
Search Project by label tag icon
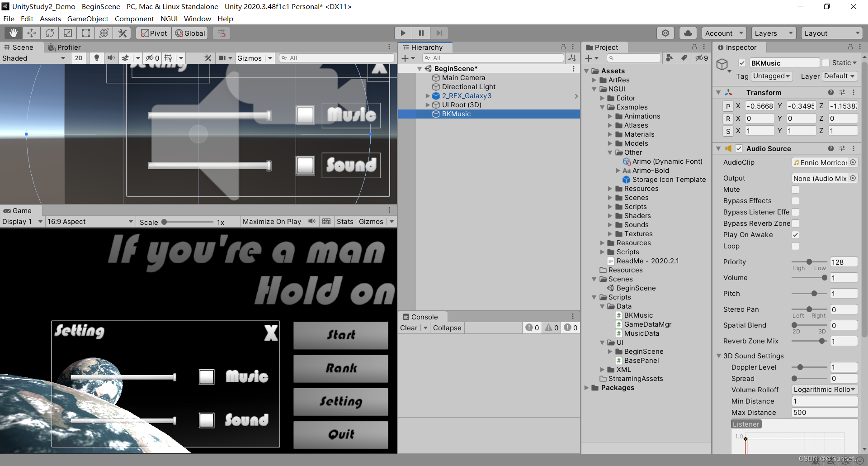684,58
